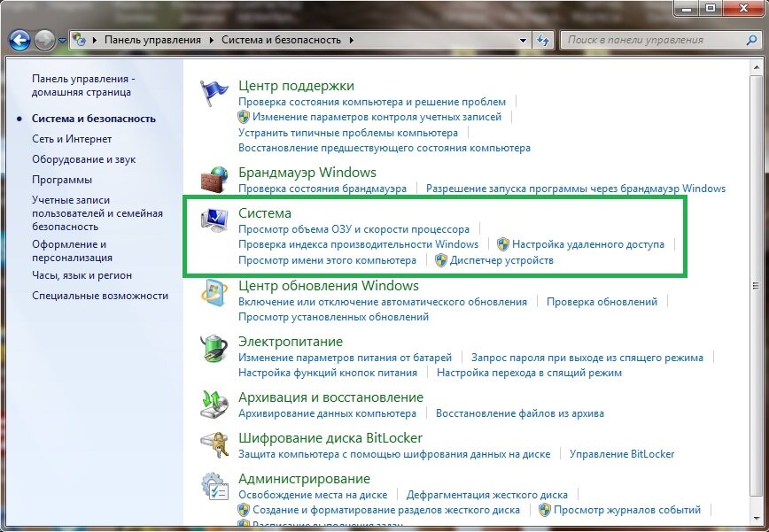769x532 pixels.
Task: Click shield icon beside Создание и форматирование разделов
Action: pyautogui.click(x=244, y=510)
